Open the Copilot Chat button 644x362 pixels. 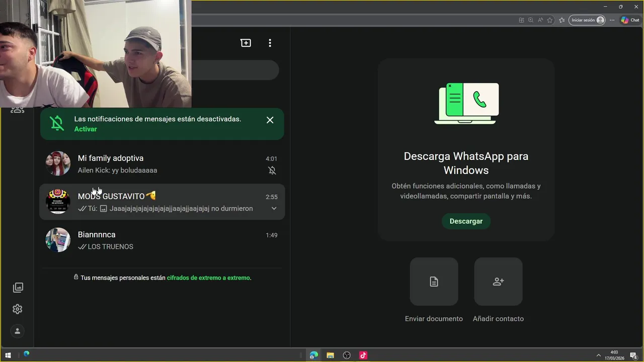click(x=630, y=20)
